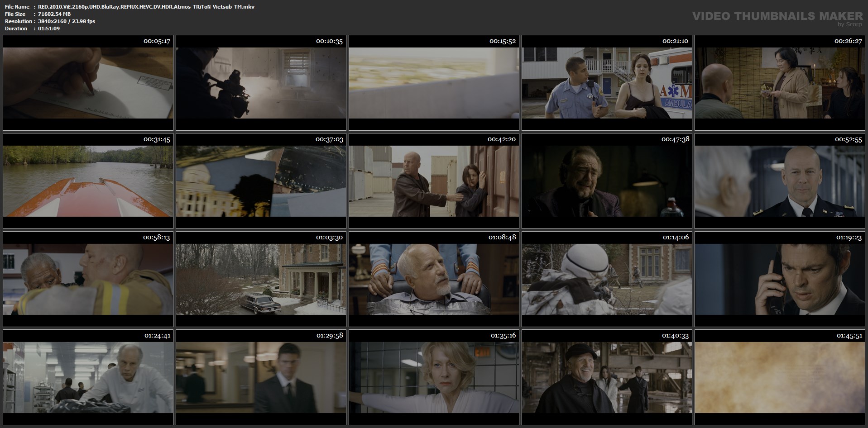Click the 'File Size' label
This screenshot has width=868, height=428.
[x=15, y=14]
